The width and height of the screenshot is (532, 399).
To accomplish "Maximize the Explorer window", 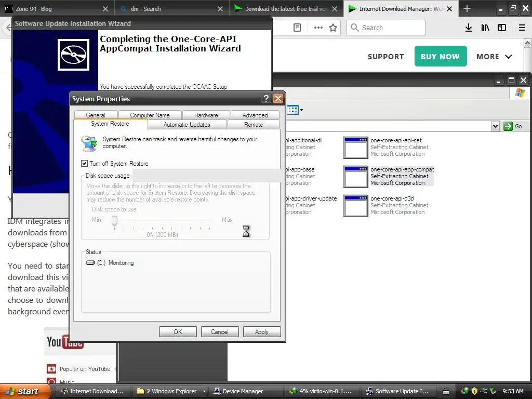I will 511,81.
